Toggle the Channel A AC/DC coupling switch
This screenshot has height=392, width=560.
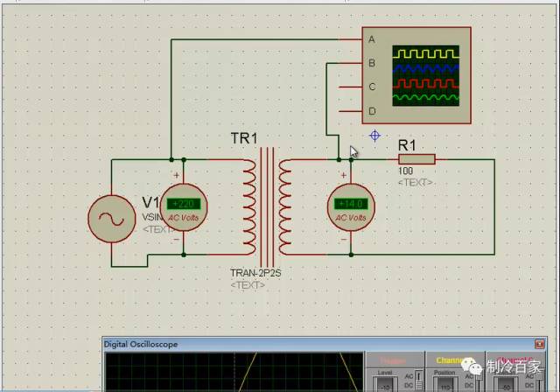479,381
